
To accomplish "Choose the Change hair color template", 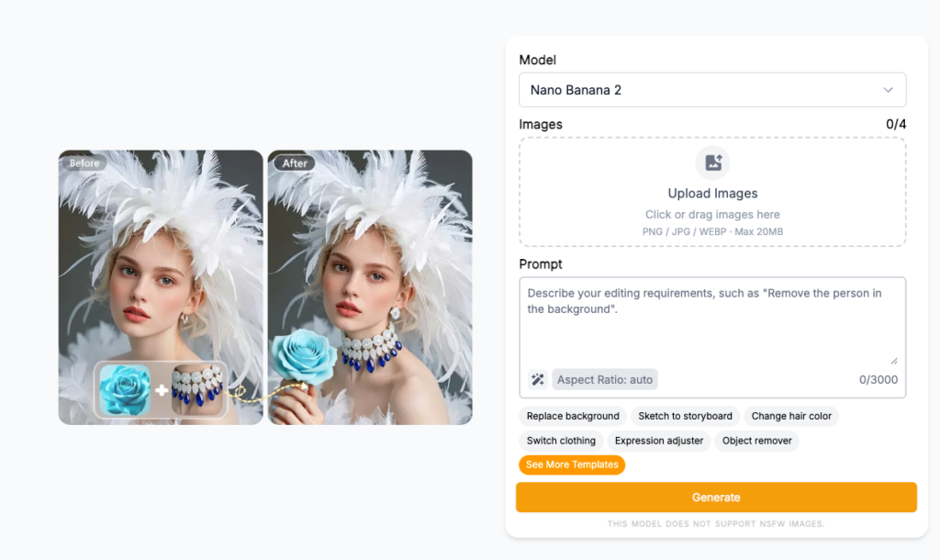I will coord(791,416).
